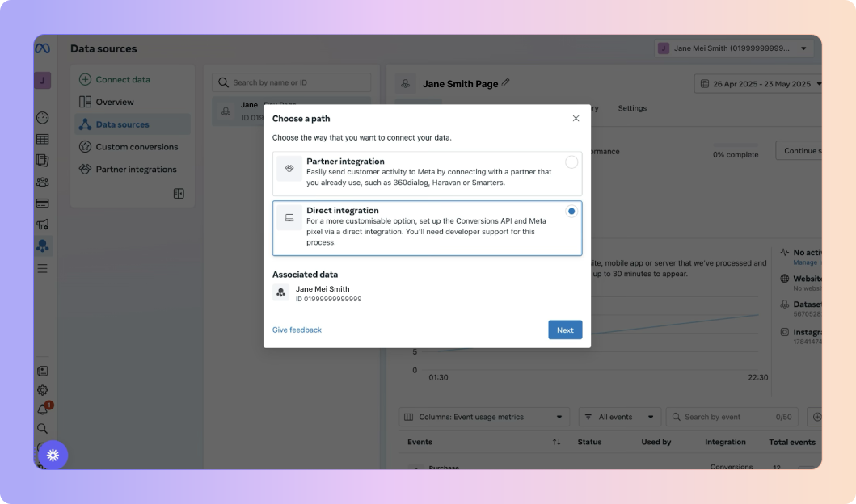Screen dimensions: 856x504
Task: Open notifications bell with red badge
Action: pyautogui.click(x=43, y=409)
